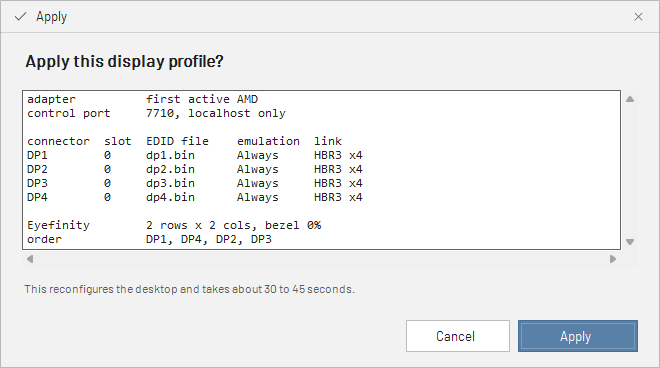Viewport: 660px width, 368px height.
Task: Click '7710, localhost only' control port value
Action: (x=216, y=113)
